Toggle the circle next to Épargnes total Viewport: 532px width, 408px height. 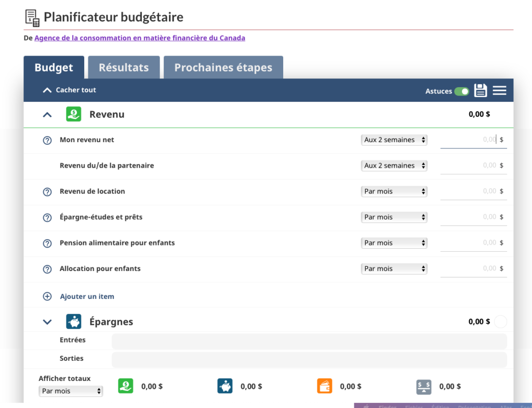(500, 321)
